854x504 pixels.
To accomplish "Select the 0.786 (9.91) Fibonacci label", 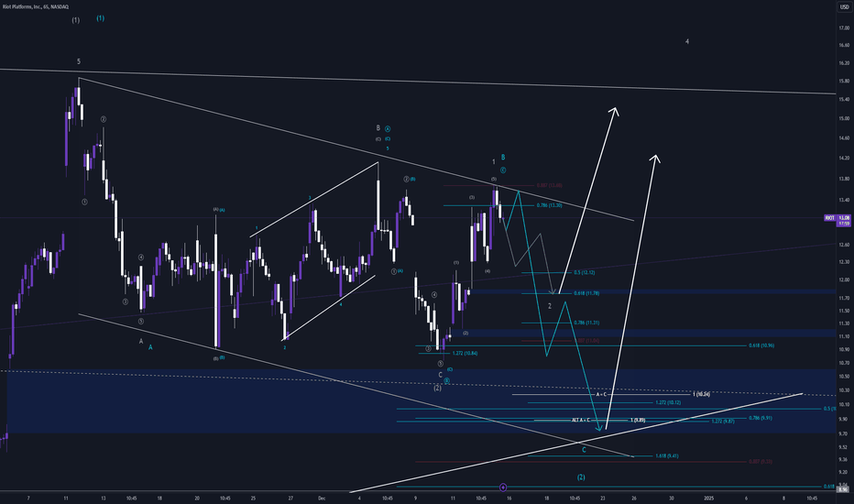I will click(761, 418).
